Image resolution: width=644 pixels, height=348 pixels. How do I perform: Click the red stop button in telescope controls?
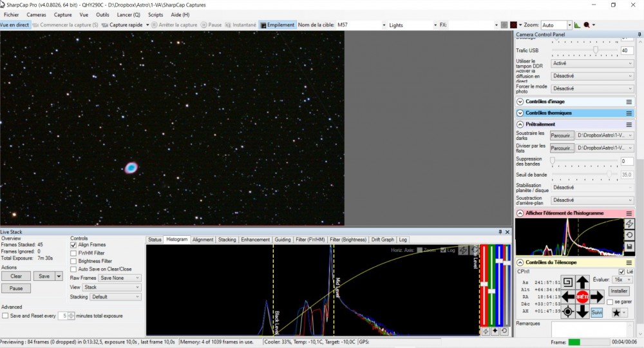(582, 296)
